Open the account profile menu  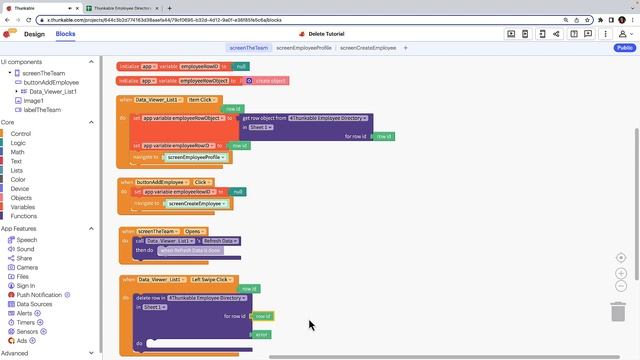coord(625,34)
